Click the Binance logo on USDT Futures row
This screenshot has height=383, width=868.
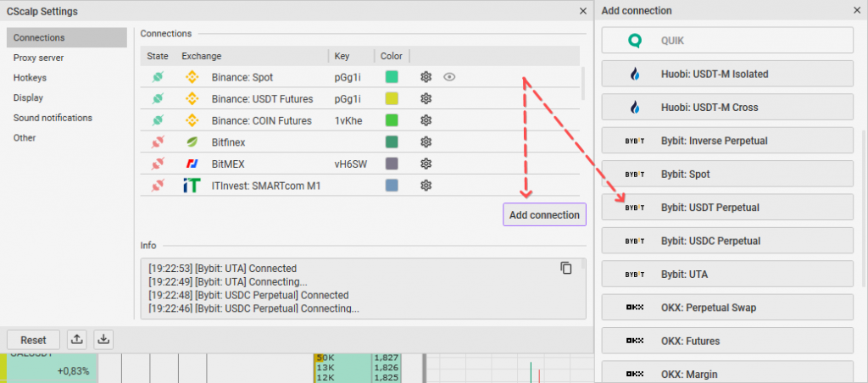click(x=192, y=98)
